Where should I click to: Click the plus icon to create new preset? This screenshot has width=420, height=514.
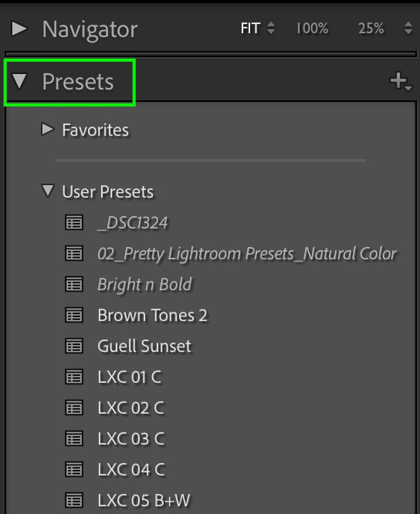[x=401, y=82]
